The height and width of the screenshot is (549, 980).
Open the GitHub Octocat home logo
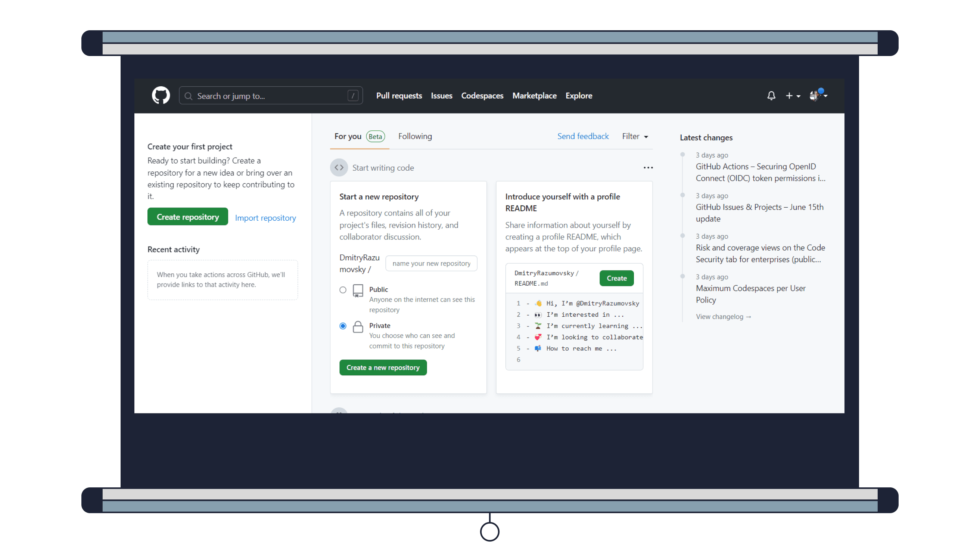coord(161,96)
